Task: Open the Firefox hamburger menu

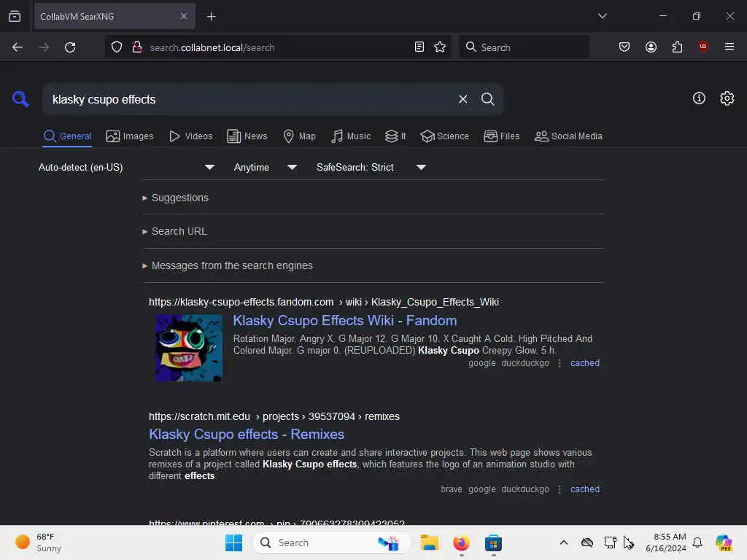Action: 729,47
